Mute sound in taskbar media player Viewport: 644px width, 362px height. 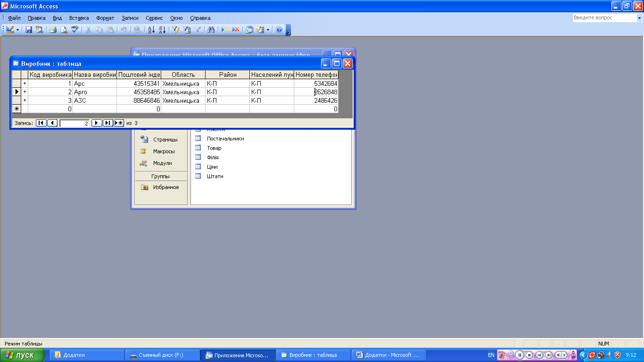559,355
